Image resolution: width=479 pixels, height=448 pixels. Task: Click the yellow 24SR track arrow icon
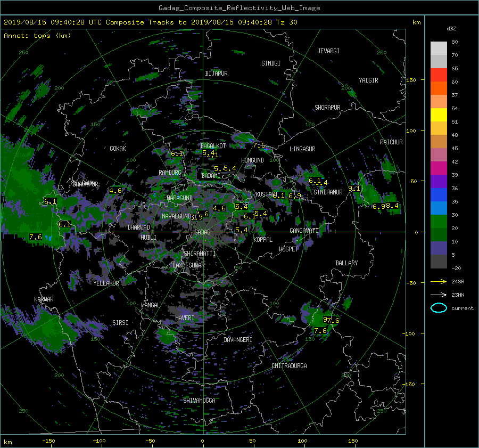tap(439, 281)
